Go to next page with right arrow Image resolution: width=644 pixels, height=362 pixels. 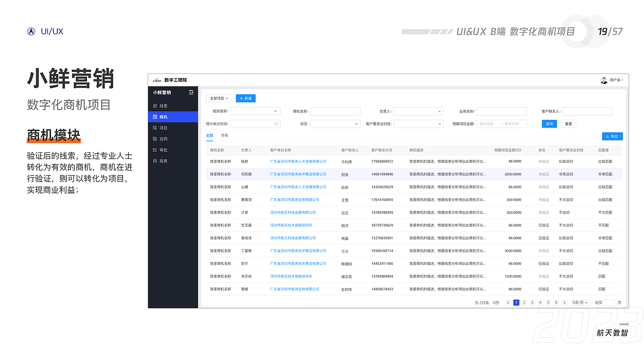565,303
